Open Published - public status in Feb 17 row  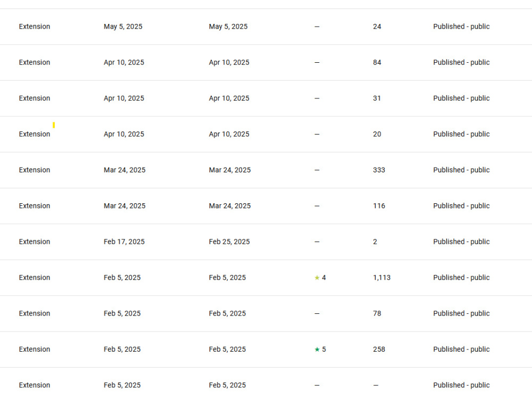point(461,242)
